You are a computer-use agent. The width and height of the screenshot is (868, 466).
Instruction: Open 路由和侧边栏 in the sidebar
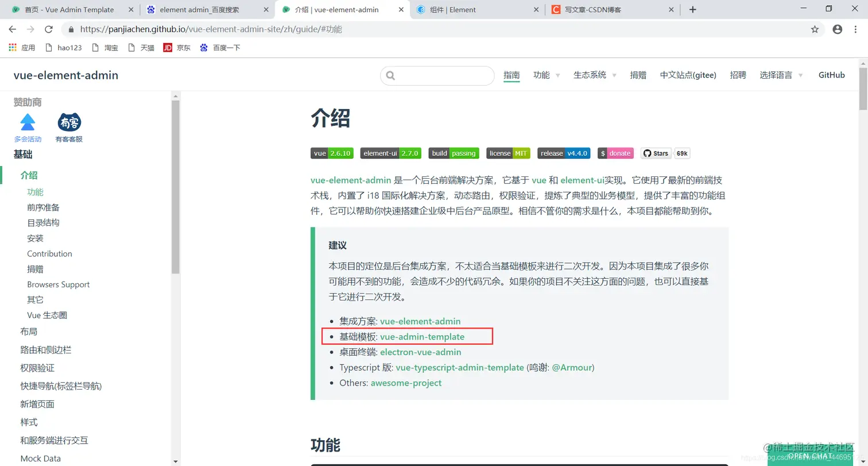coord(46,350)
